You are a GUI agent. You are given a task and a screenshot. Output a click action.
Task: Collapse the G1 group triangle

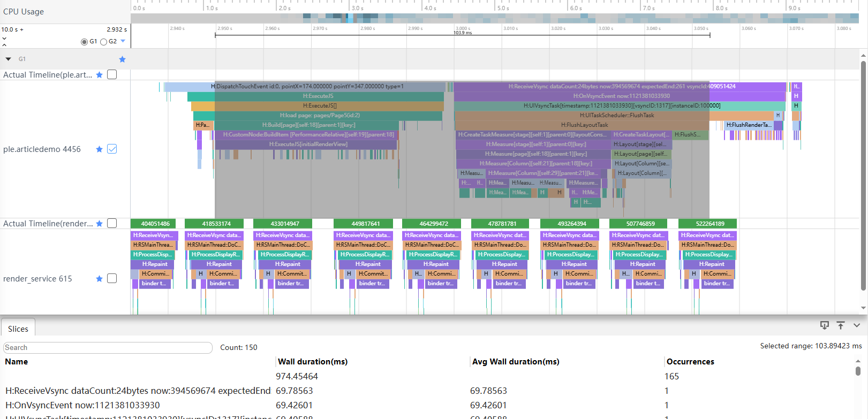(9, 59)
